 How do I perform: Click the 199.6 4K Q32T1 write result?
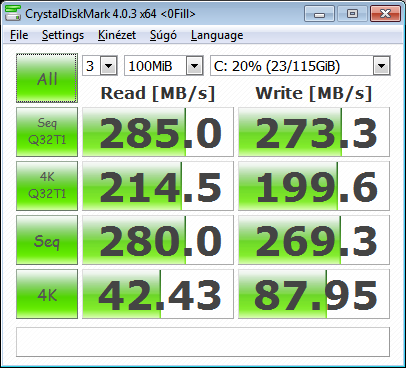[314, 186]
